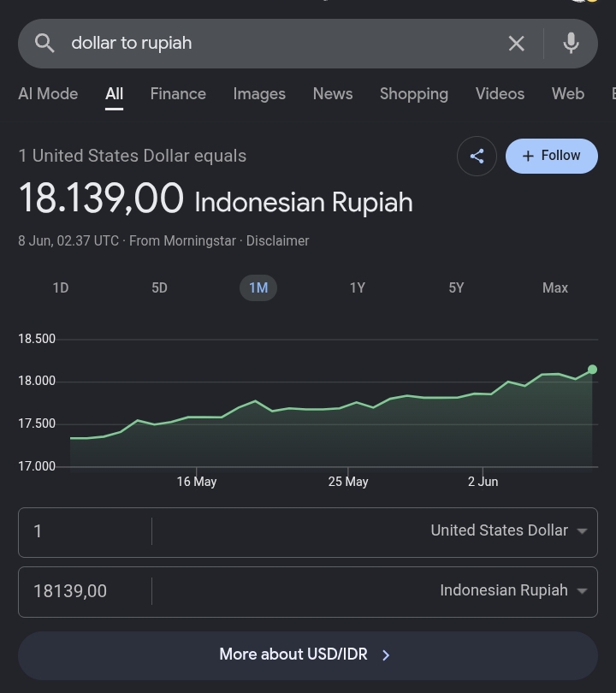Image resolution: width=616 pixels, height=693 pixels.
Task: Open More about USD/IDR
Action: tap(307, 654)
